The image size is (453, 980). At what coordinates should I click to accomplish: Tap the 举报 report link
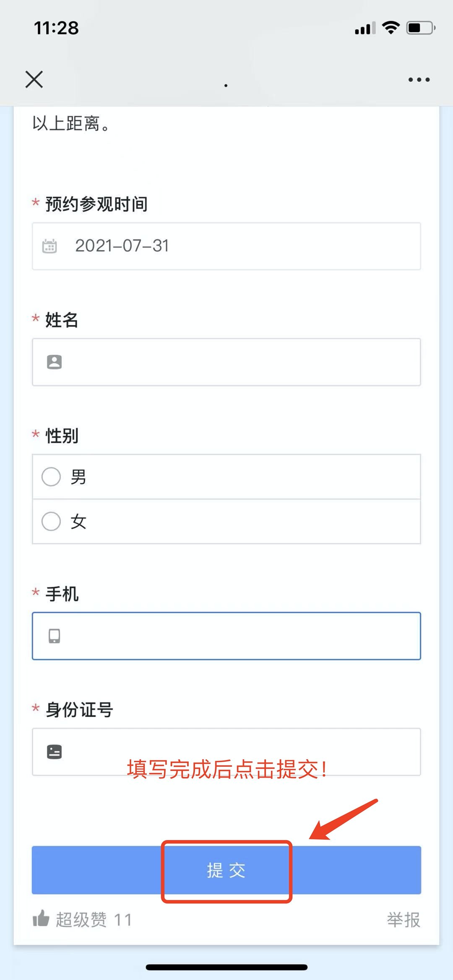[404, 920]
